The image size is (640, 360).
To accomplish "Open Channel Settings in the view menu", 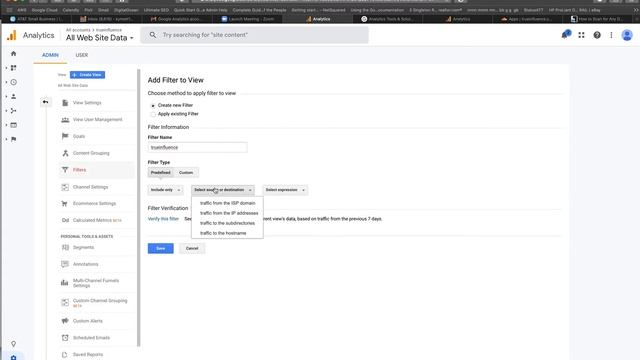I will [91, 187].
